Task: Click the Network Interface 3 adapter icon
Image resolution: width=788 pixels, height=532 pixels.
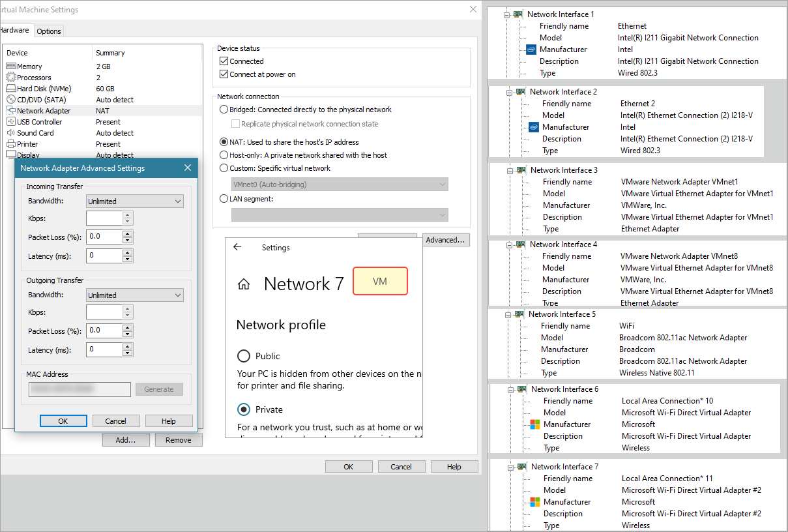Action: [x=521, y=170]
